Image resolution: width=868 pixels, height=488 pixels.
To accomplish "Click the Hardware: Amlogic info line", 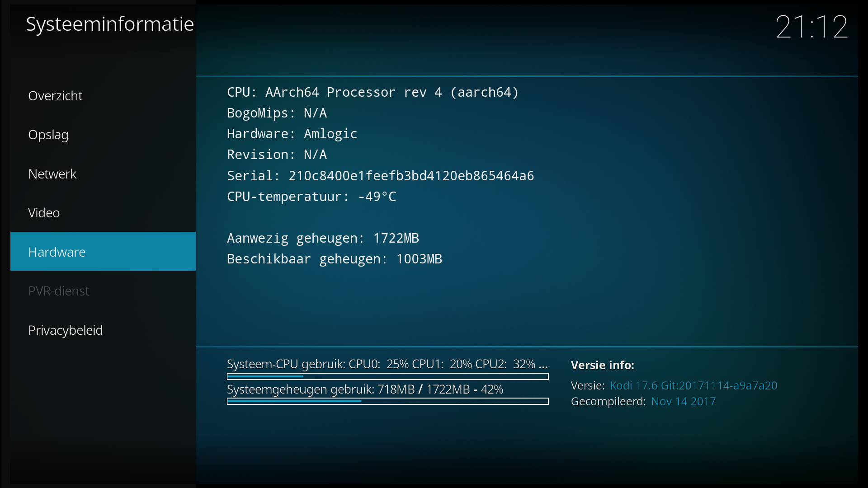I will pyautogui.click(x=292, y=134).
